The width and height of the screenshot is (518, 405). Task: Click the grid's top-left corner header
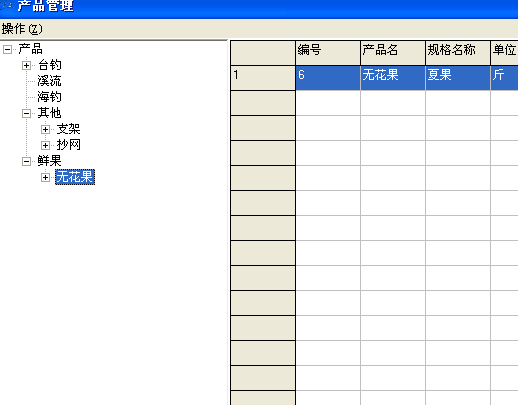[263, 53]
